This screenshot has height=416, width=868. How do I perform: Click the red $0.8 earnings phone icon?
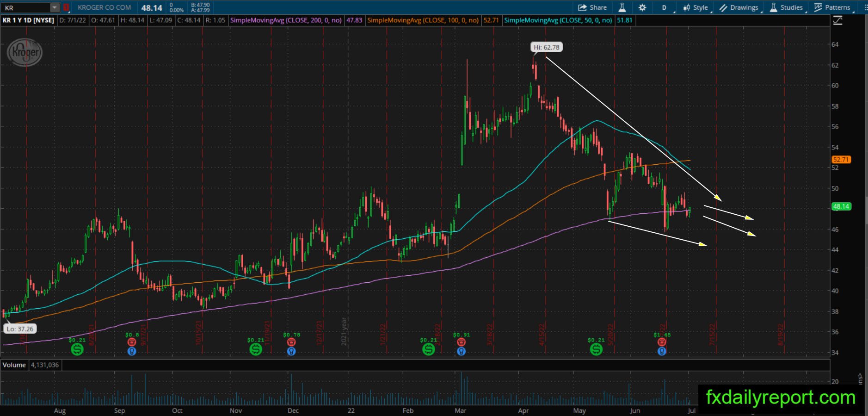pos(132,342)
